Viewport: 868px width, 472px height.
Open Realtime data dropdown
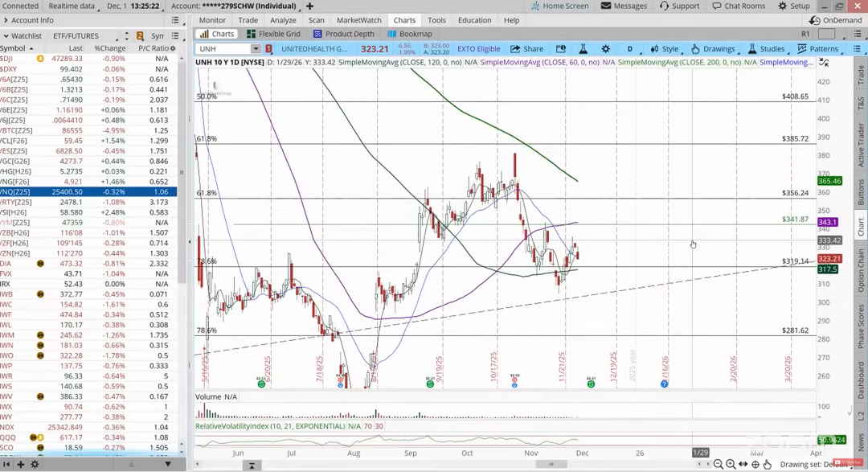74,6
